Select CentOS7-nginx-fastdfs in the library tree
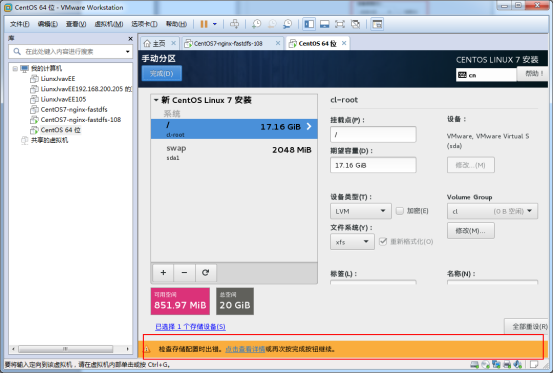 coord(74,109)
